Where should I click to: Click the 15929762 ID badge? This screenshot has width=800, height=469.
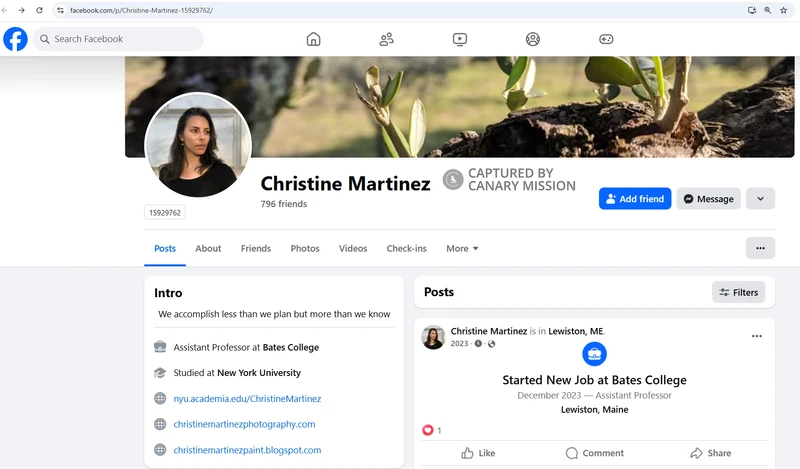pyautogui.click(x=165, y=213)
